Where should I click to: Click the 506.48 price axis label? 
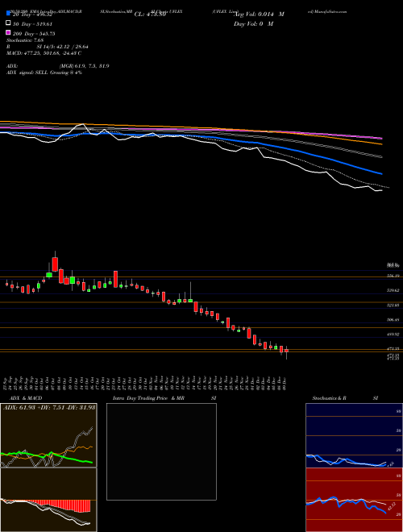tap(393, 320)
